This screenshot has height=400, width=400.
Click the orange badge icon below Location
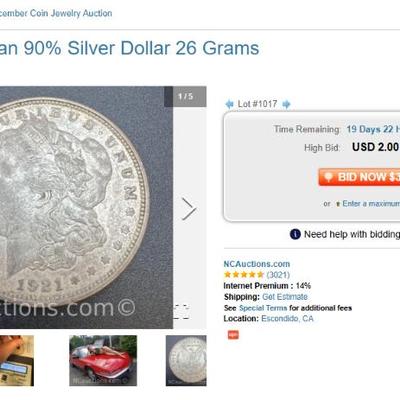pos(233,334)
